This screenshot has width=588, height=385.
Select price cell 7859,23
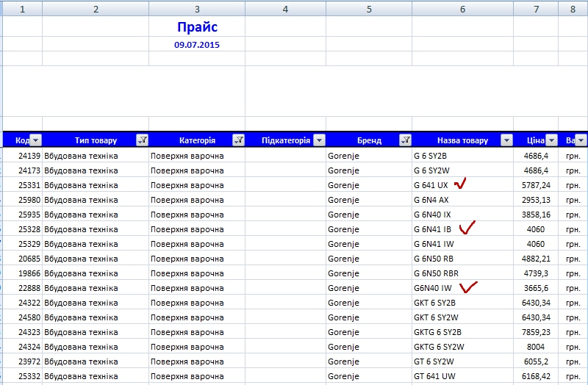[x=536, y=332]
